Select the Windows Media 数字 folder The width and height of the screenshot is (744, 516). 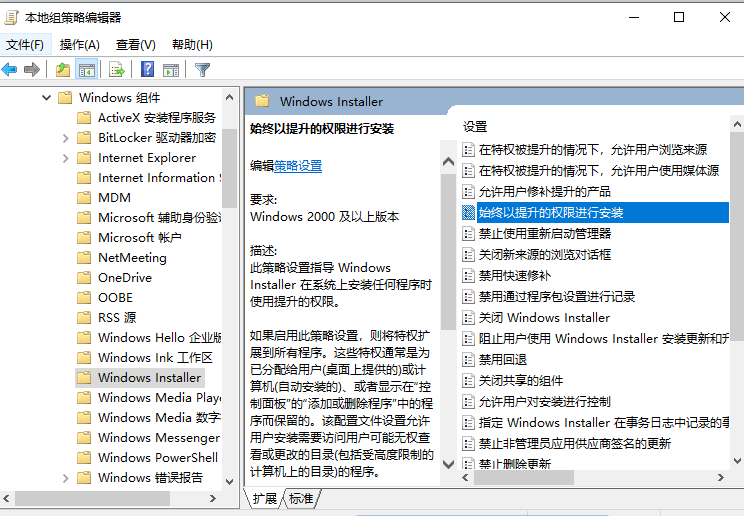149,417
